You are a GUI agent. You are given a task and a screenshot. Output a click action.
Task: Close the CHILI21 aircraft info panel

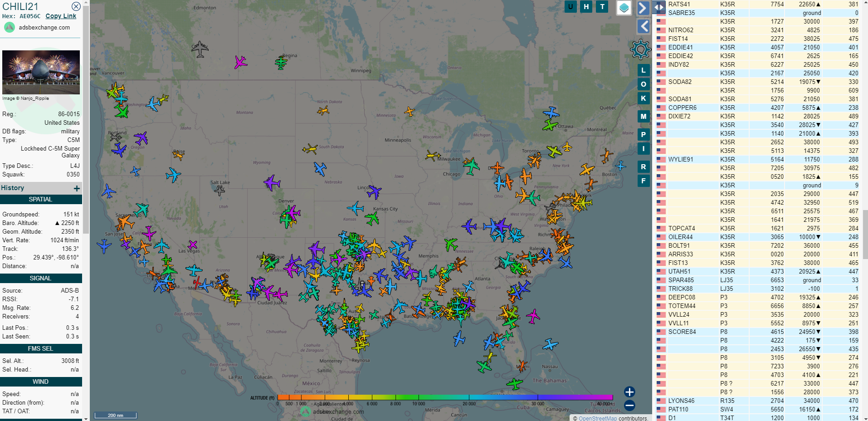pos(76,6)
